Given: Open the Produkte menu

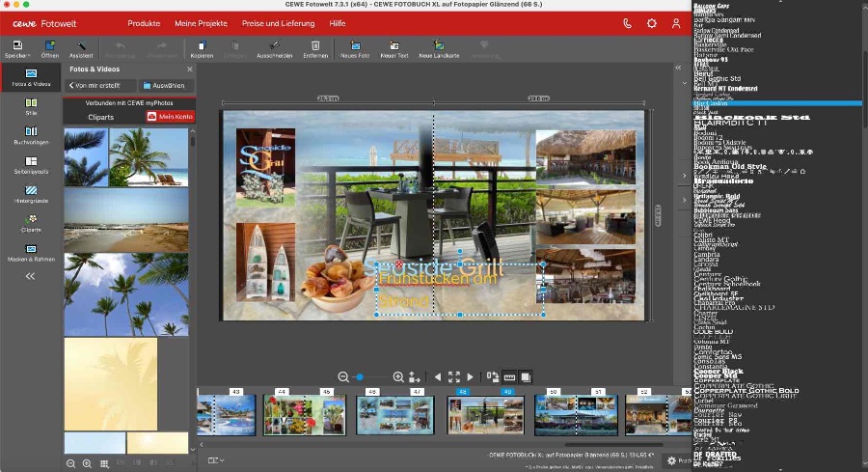Looking at the screenshot, I should pos(144,23).
